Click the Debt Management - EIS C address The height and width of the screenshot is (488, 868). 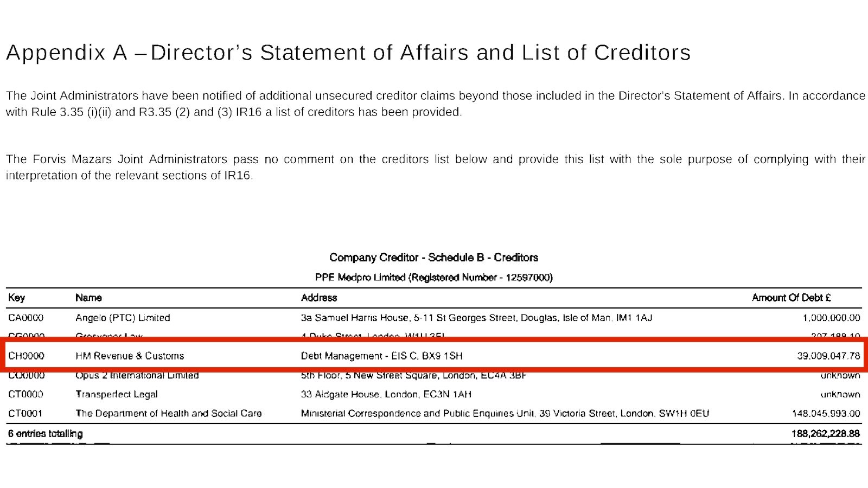coord(381,356)
